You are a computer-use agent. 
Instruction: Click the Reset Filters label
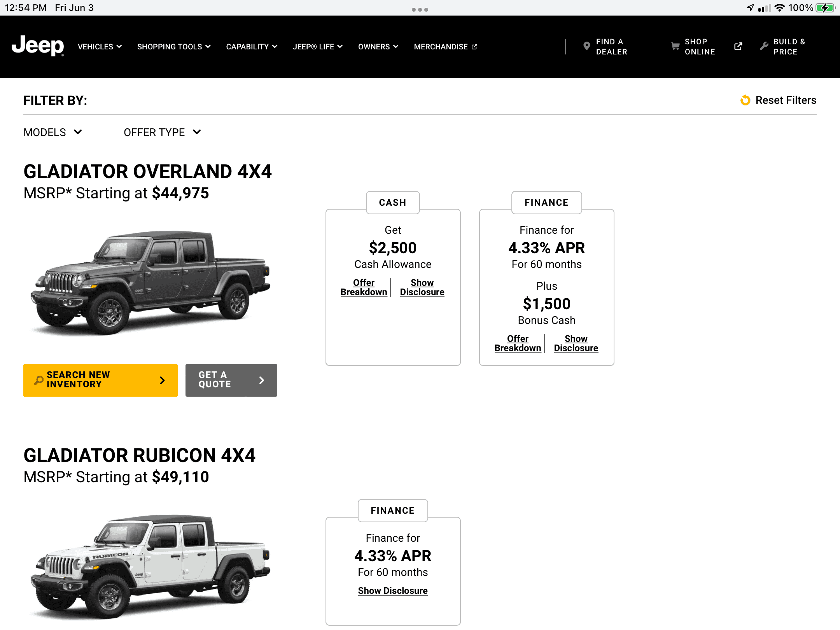[786, 100]
